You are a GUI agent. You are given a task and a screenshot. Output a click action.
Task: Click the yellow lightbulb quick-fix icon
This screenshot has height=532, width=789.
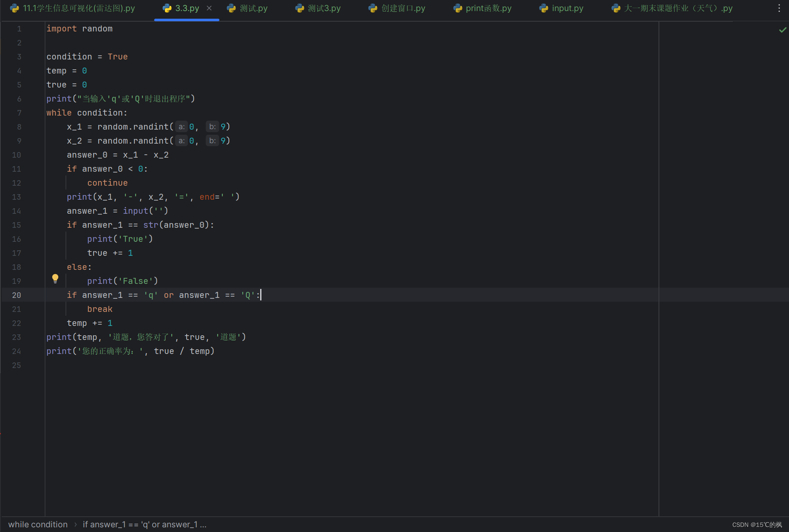click(55, 279)
